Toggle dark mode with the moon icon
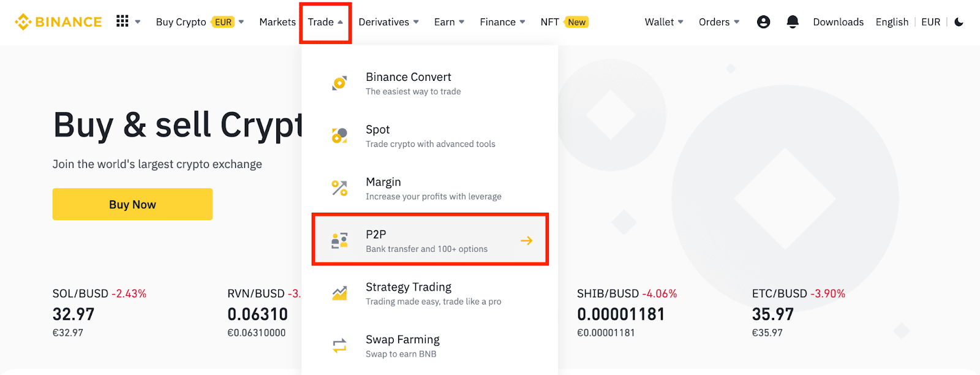Screen dimensions: 980x375 (x=959, y=21)
